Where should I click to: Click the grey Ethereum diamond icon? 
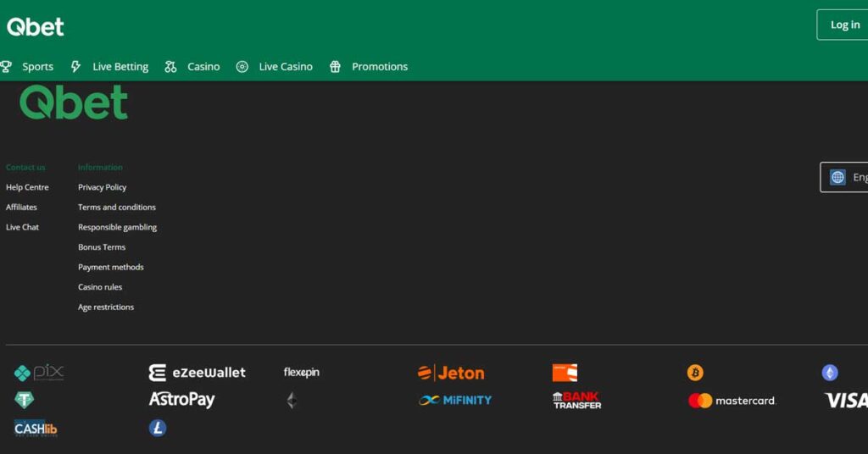click(292, 400)
